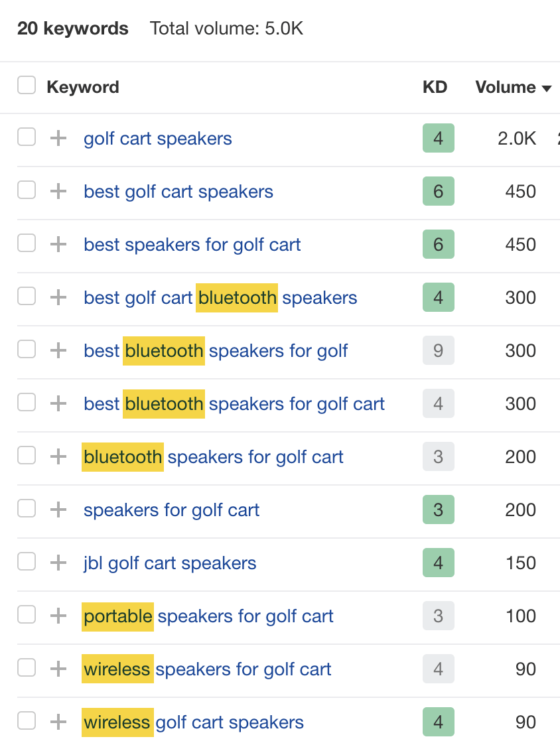The width and height of the screenshot is (560, 747).
Task: Click the "20 keywords" count label
Action: point(73,29)
